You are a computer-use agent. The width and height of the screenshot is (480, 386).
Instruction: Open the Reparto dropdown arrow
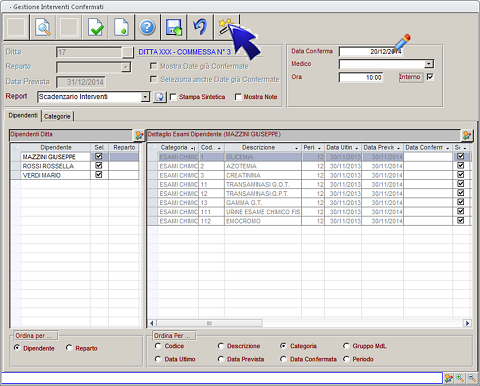tap(125, 67)
